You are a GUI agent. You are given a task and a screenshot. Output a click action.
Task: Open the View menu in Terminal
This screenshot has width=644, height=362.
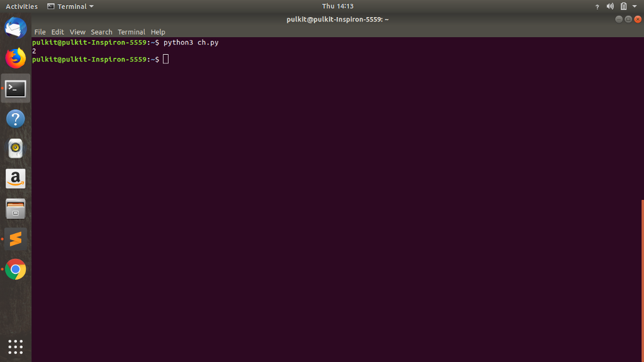pos(77,32)
